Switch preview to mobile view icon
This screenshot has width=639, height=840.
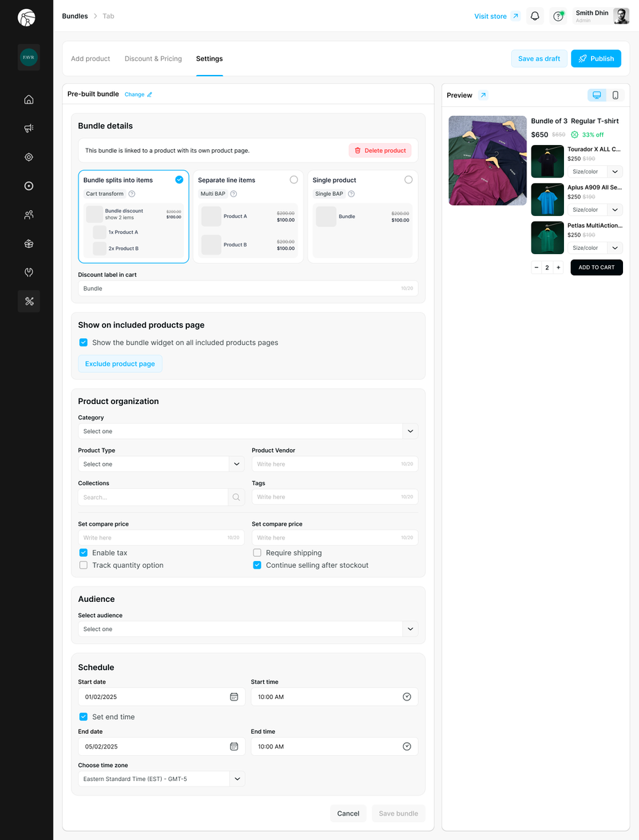(615, 94)
